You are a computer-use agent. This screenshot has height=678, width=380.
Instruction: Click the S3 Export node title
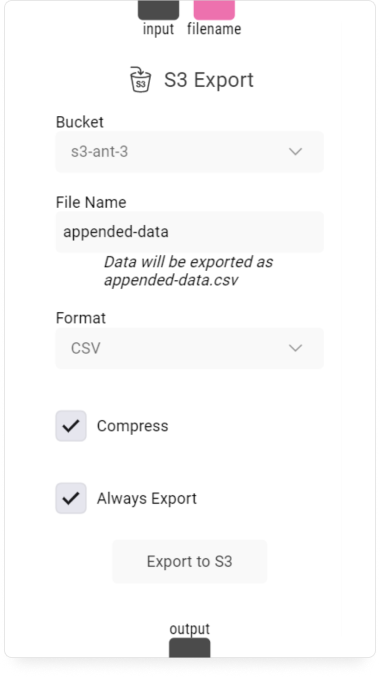click(209, 80)
